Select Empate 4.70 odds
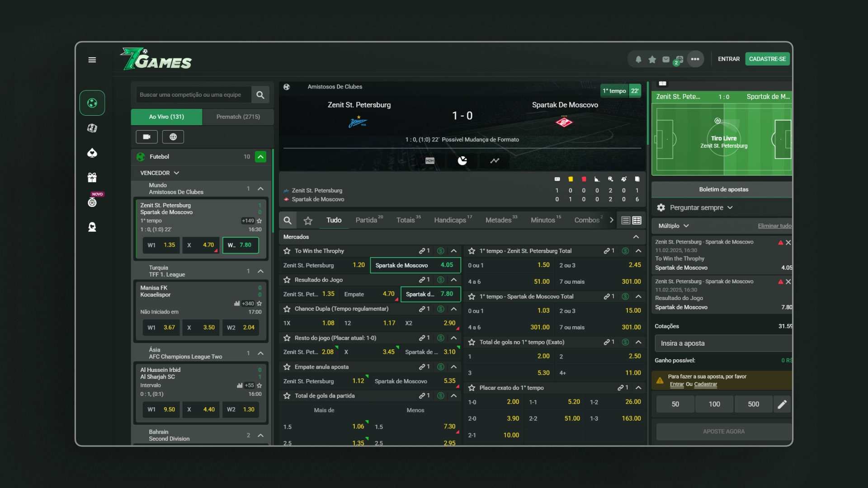Viewport: 868px width, 488px height. pos(369,294)
